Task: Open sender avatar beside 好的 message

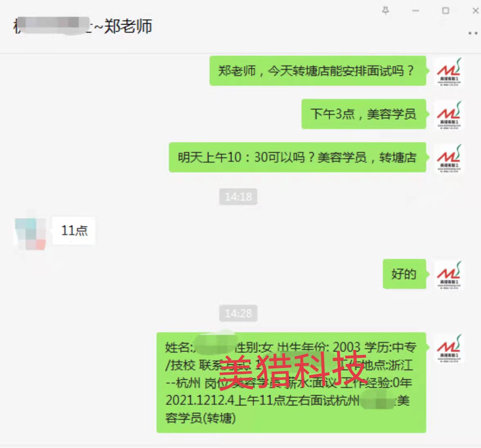Action: [x=449, y=275]
